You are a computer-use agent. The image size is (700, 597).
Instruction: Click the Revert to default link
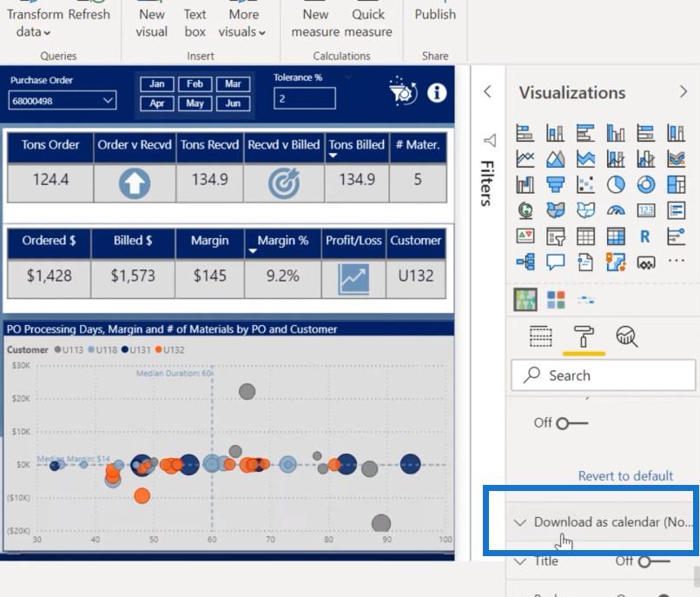[x=625, y=475]
